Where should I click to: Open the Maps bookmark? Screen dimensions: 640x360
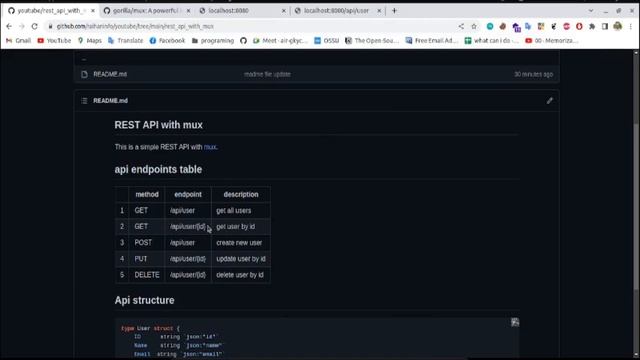click(x=89, y=40)
